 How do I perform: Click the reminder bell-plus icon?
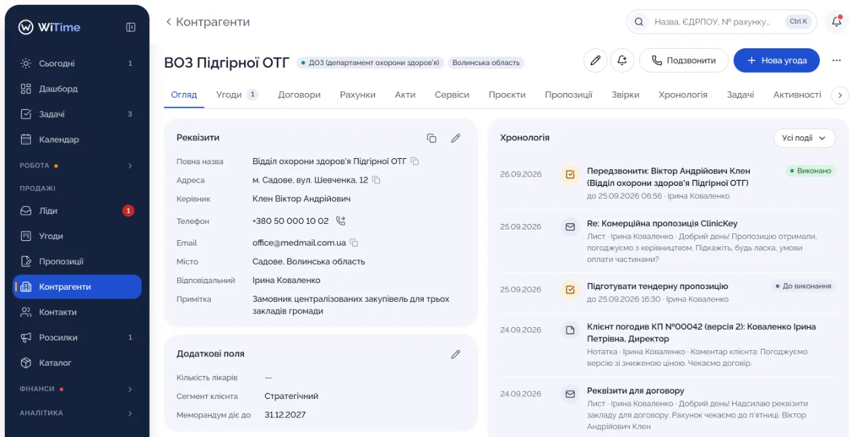click(x=622, y=60)
